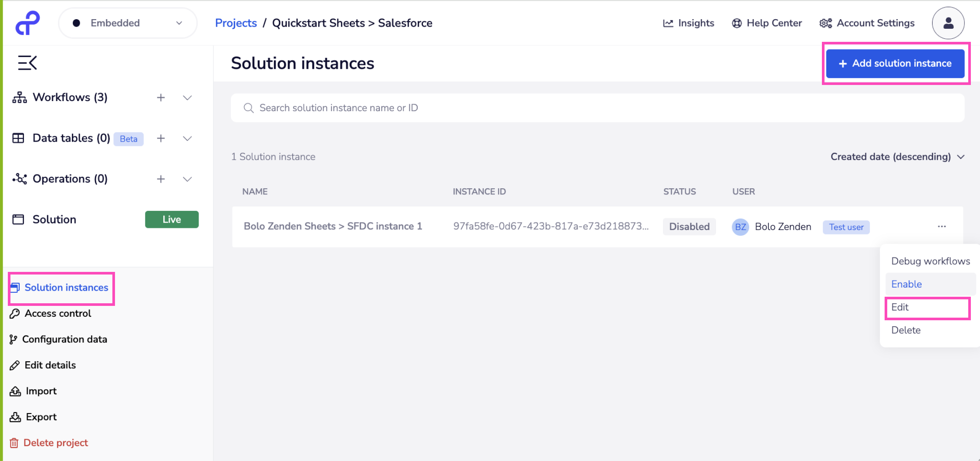Click the Configuration data branch icon
The width and height of the screenshot is (980, 461).
tap(14, 339)
